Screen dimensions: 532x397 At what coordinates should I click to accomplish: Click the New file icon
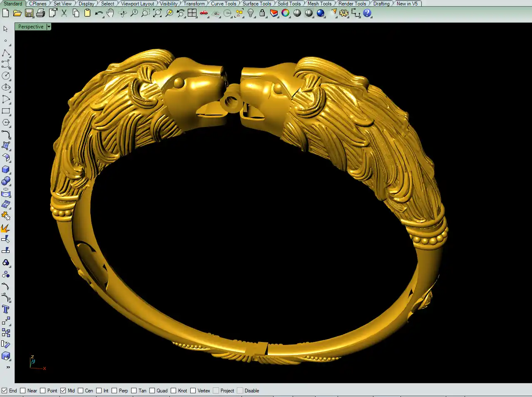(5, 13)
